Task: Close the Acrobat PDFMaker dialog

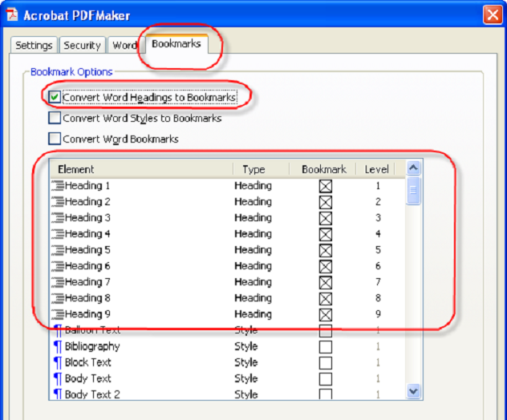Action: 493,14
